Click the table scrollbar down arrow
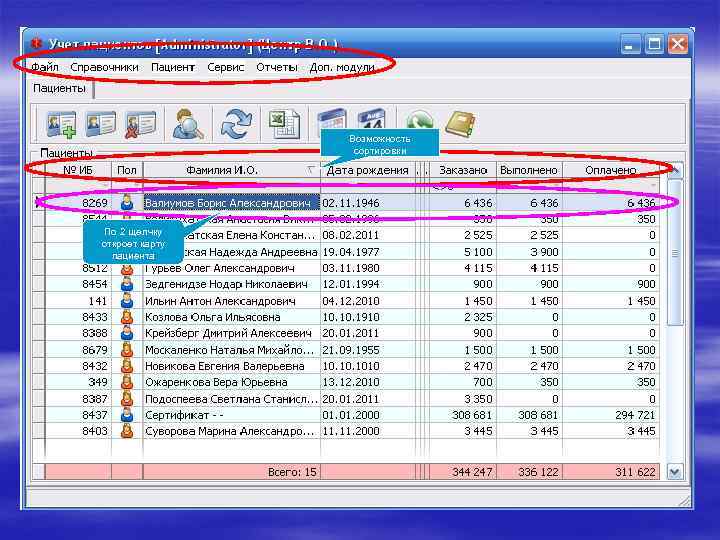 coord(675,472)
